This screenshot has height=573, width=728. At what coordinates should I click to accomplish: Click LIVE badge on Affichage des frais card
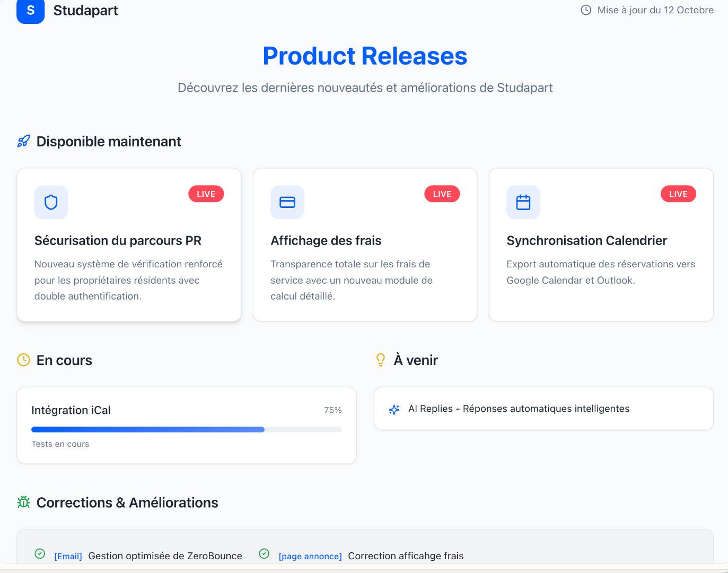point(442,194)
